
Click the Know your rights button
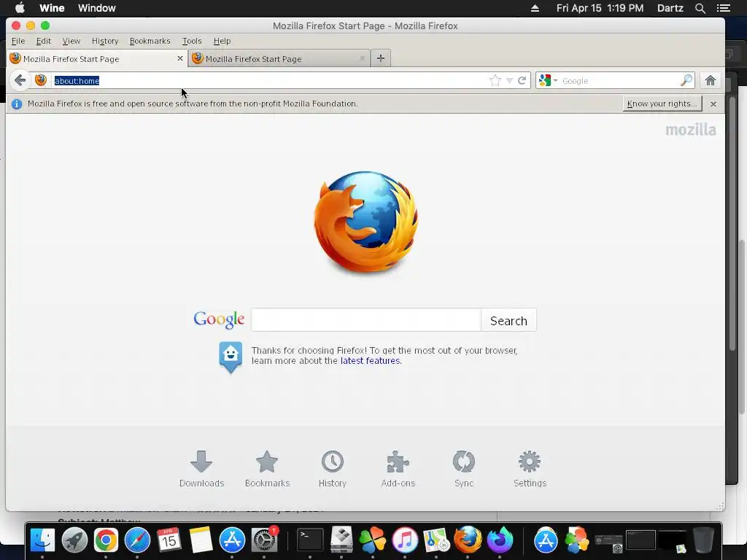tap(662, 104)
